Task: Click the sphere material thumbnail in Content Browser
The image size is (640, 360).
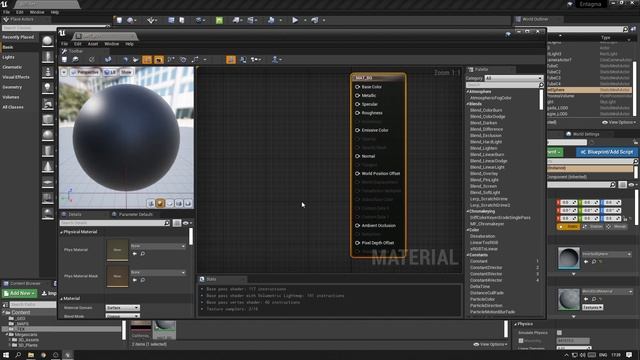Action: (164, 330)
